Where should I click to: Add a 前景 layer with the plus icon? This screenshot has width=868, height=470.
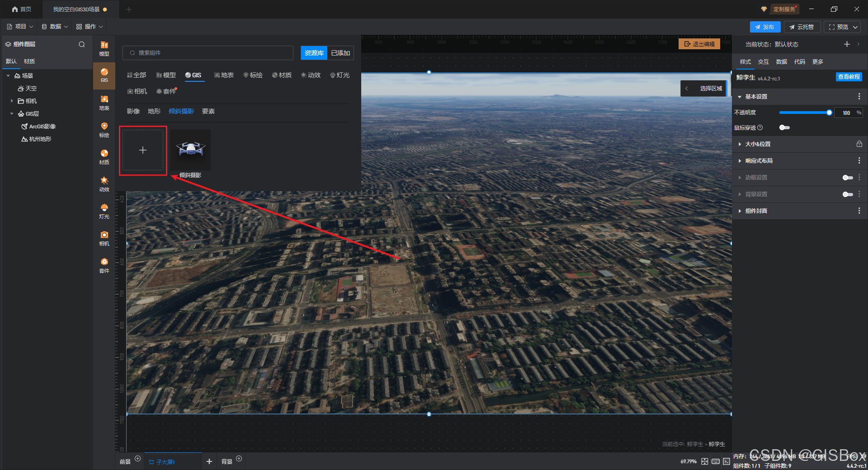pos(138,458)
